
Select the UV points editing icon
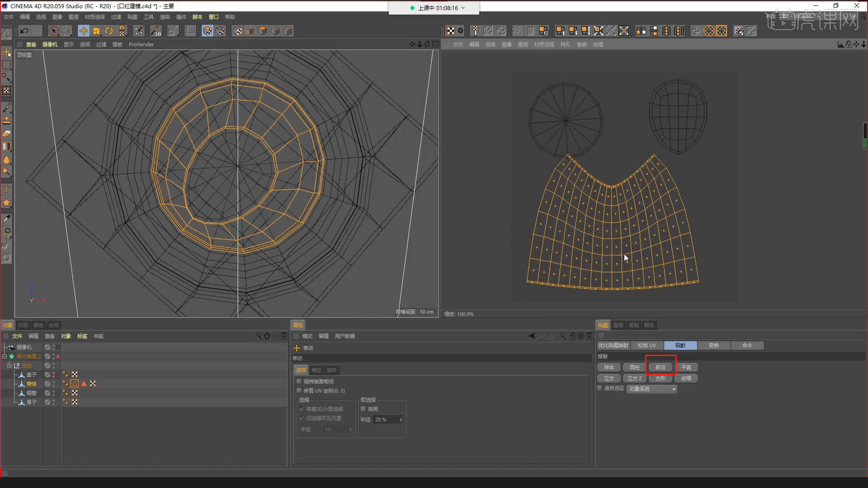[x=139, y=31]
